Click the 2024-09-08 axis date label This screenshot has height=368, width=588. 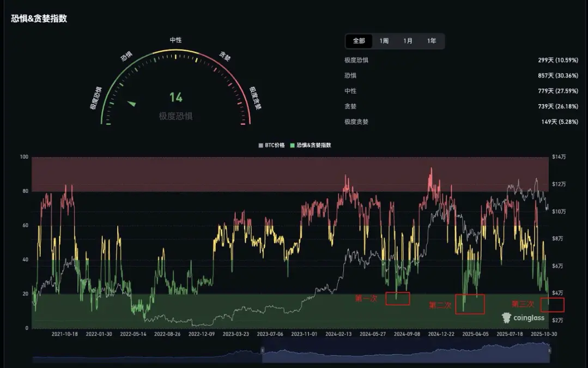pos(407,334)
